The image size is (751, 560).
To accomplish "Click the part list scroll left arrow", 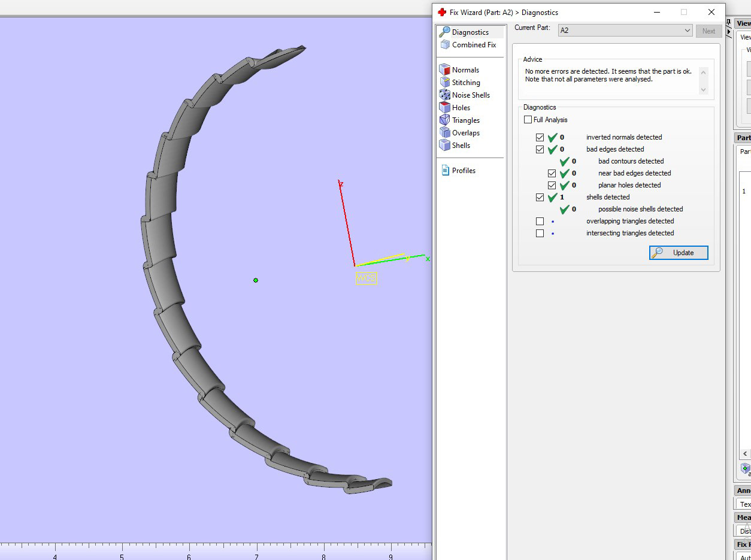I will coord(745,454).
